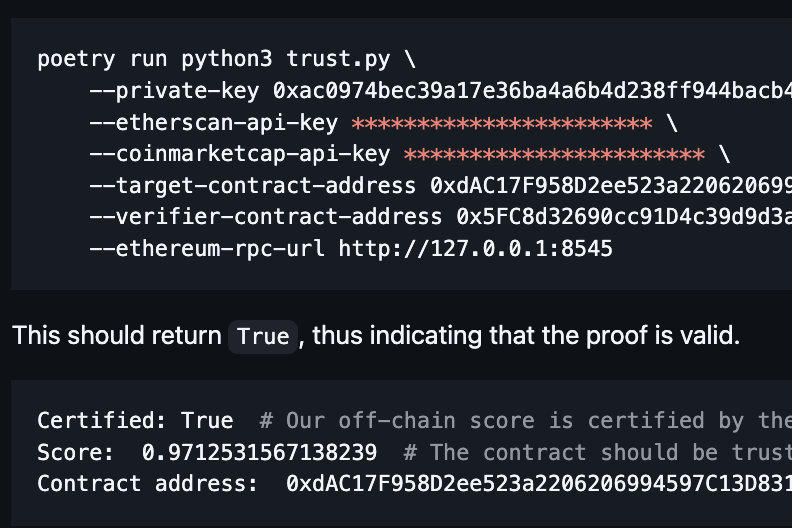Click the 'Certified: True' output line
Screen dimensions: 792x528
pos(135,420)
